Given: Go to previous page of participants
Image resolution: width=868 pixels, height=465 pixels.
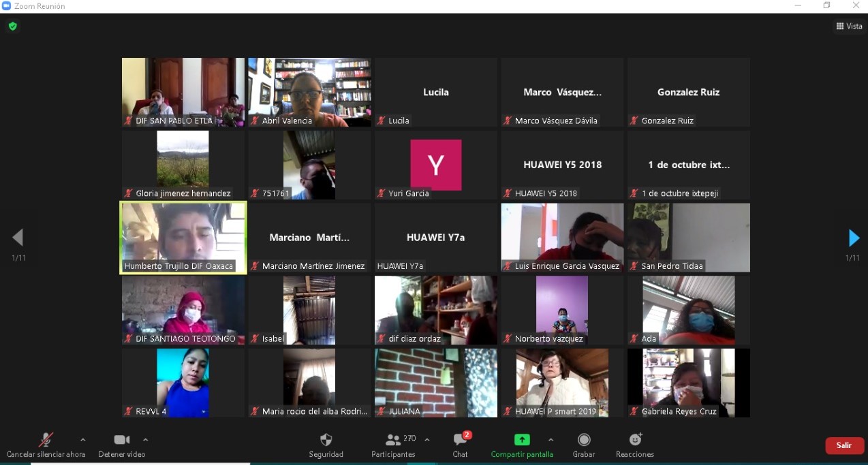Looking at the screenshot, I should (x=18, y=238).
